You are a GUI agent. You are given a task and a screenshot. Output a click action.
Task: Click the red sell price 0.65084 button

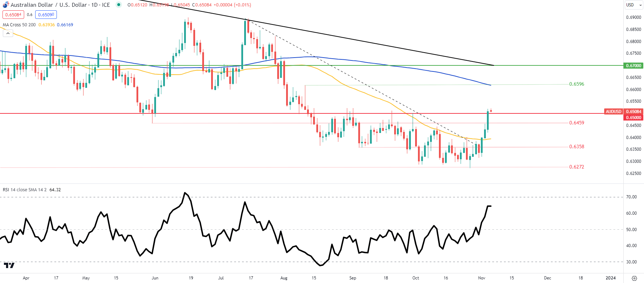tap(13, 15)
